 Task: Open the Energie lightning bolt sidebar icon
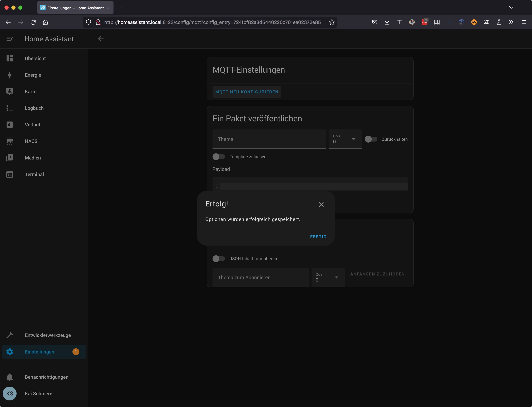10,75
